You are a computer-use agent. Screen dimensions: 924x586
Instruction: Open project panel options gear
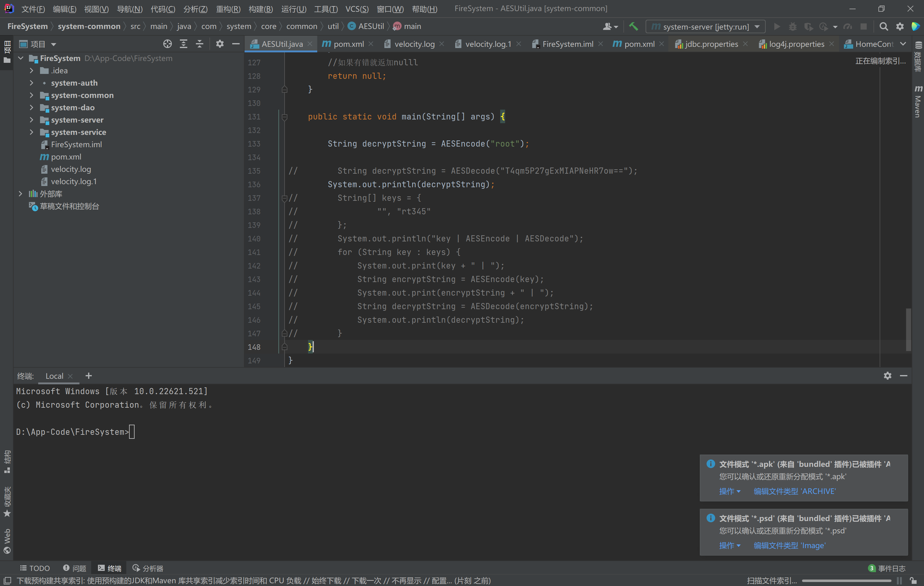coord(220,44)
